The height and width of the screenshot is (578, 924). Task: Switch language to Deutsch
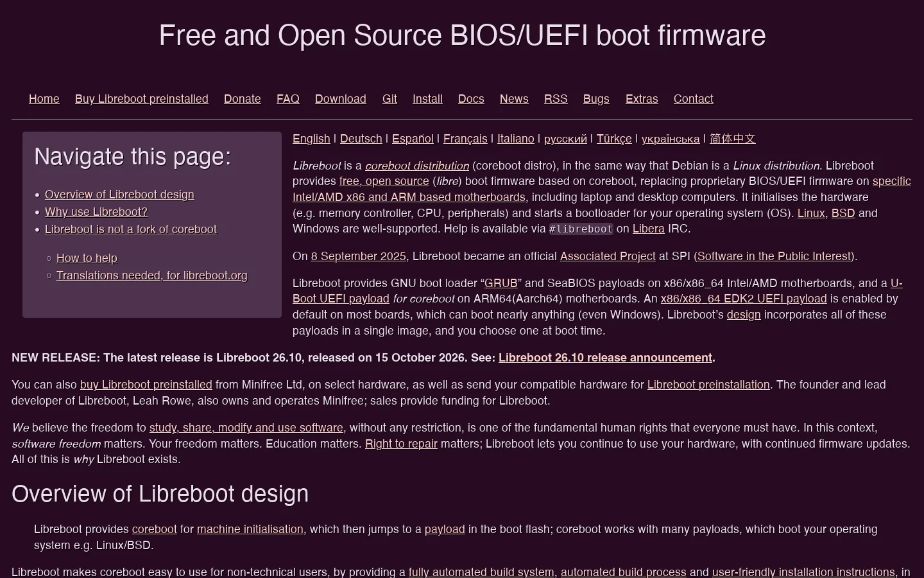pos(361,139)
